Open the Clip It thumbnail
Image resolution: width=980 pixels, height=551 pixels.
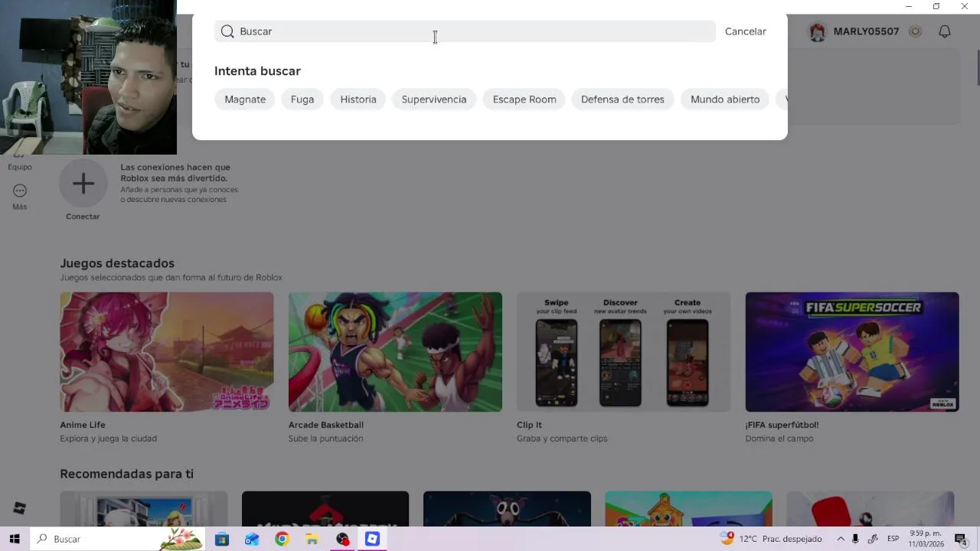click(x=623, y=352)
